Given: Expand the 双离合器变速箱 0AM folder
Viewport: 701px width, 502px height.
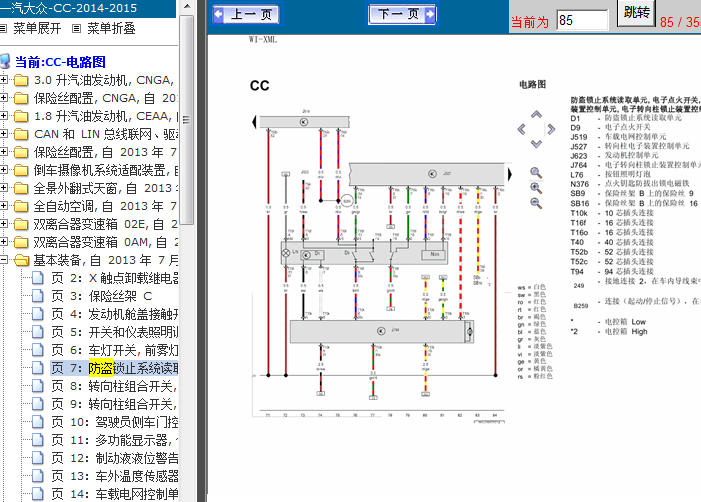Looking at the screenshot, I should [x=4, y=242].
